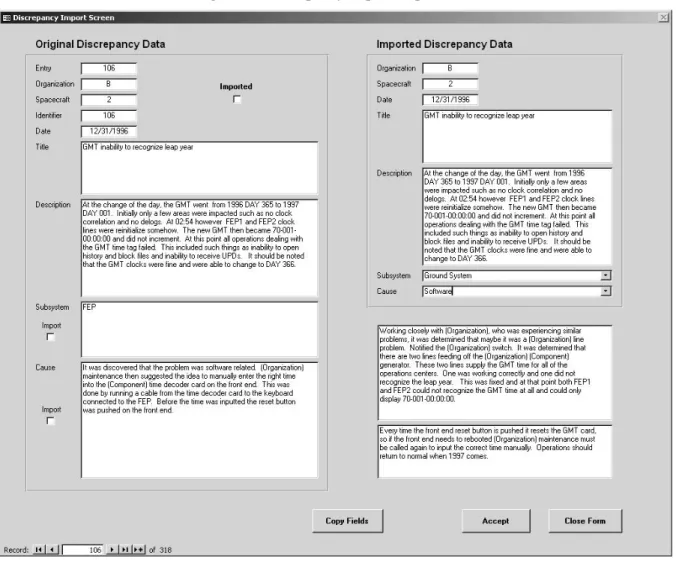The width and height of the screenshot is (676, 564).
Task: Enable the Cause Import checkbox
Action: point(50,420)
